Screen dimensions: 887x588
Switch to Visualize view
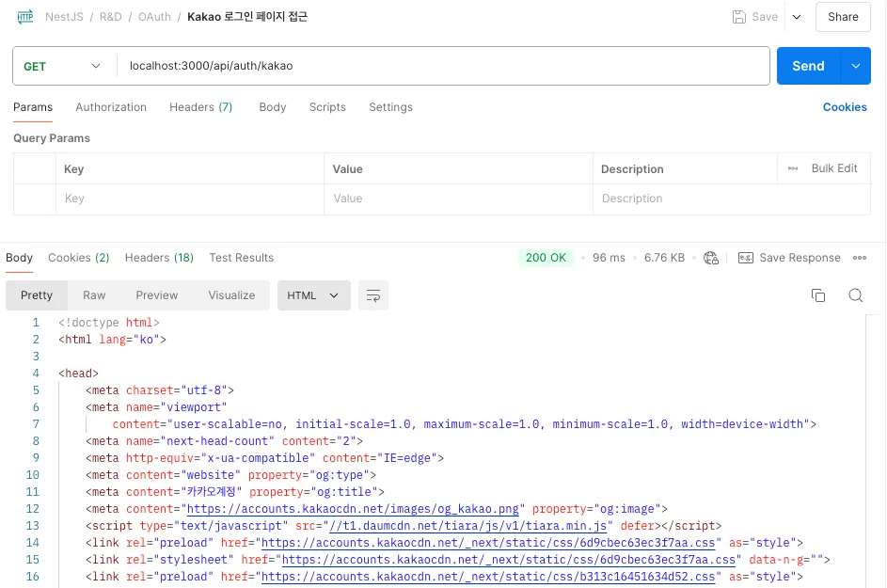point(231,295)
